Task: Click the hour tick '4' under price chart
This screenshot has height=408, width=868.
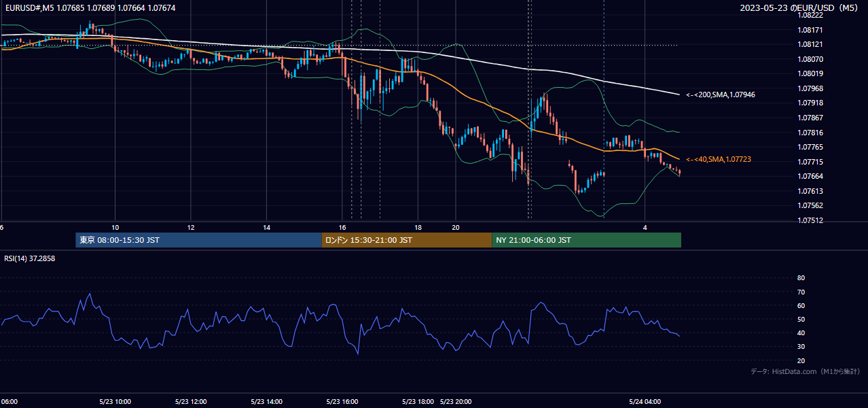Action: click(x=645, y=227)
